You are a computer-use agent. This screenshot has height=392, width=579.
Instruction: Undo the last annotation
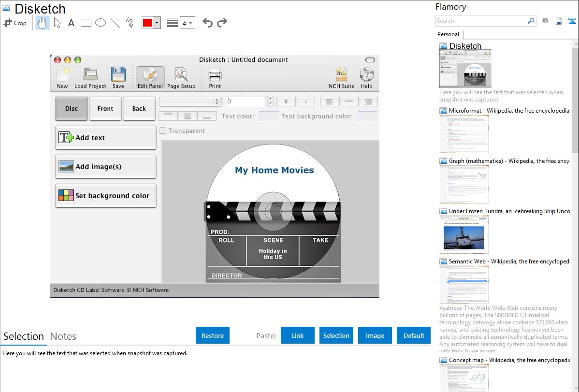point(207,23)
